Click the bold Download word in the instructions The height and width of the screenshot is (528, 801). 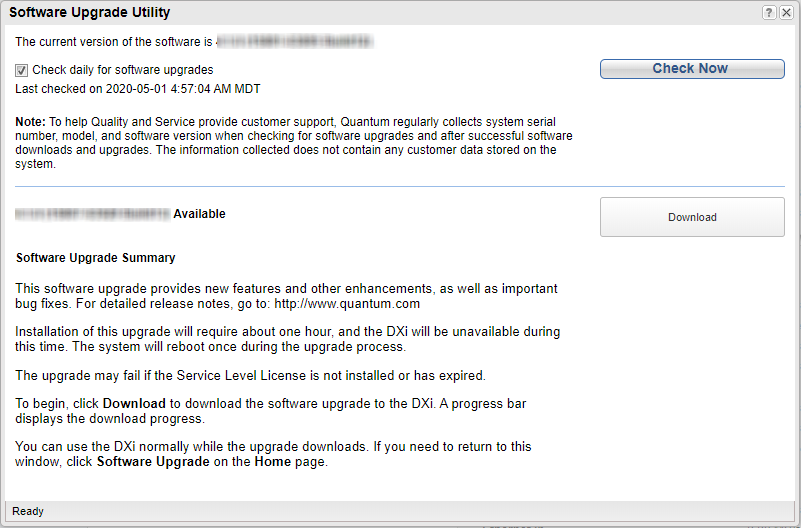134,404
